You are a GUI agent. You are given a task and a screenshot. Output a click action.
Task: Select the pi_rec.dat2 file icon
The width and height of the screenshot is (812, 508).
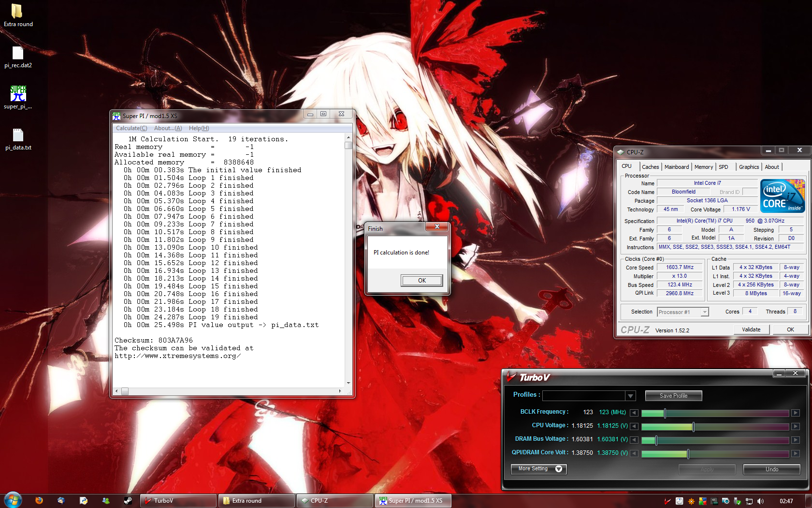point(18,54)
